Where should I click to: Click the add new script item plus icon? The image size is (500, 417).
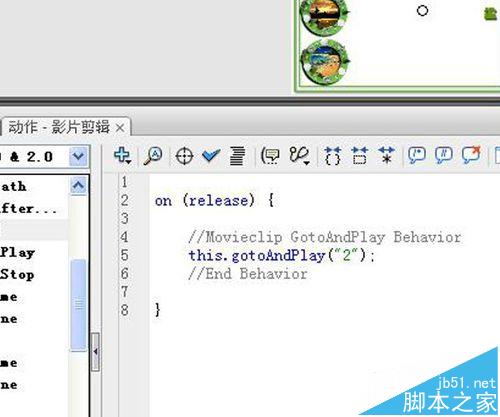(122, 156)
